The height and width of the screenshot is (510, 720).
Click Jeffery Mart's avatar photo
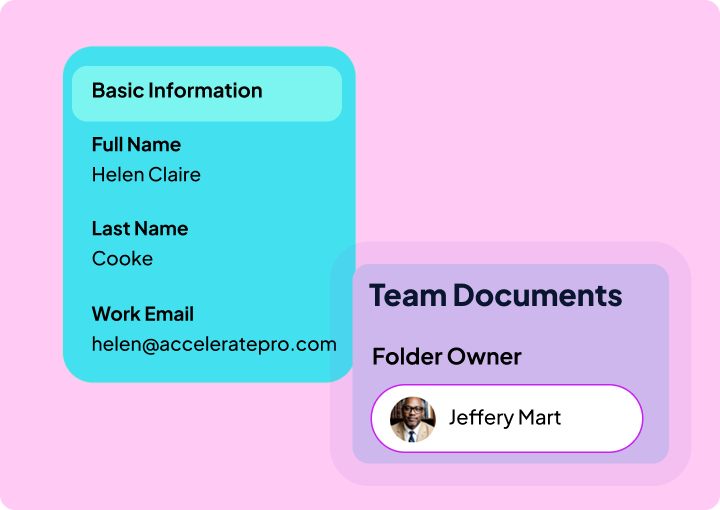coord(412,419)
